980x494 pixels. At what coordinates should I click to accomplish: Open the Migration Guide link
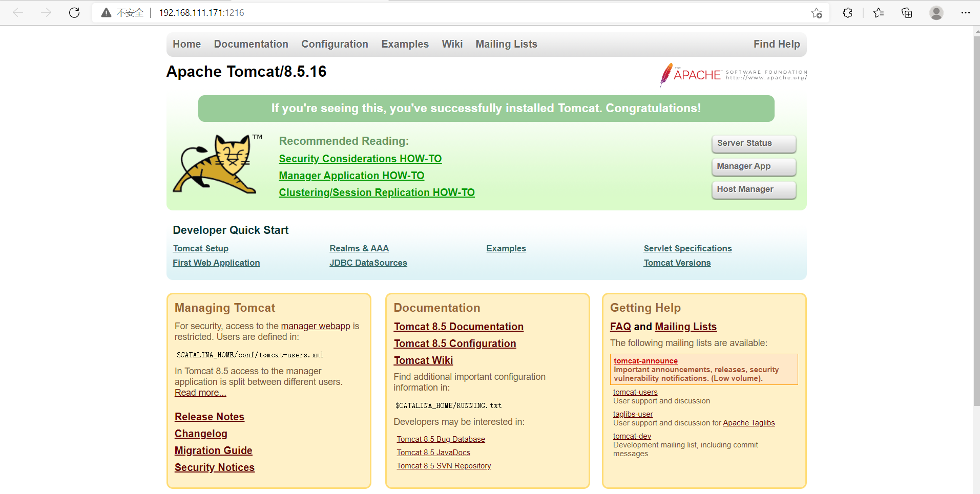pos(214,450)
